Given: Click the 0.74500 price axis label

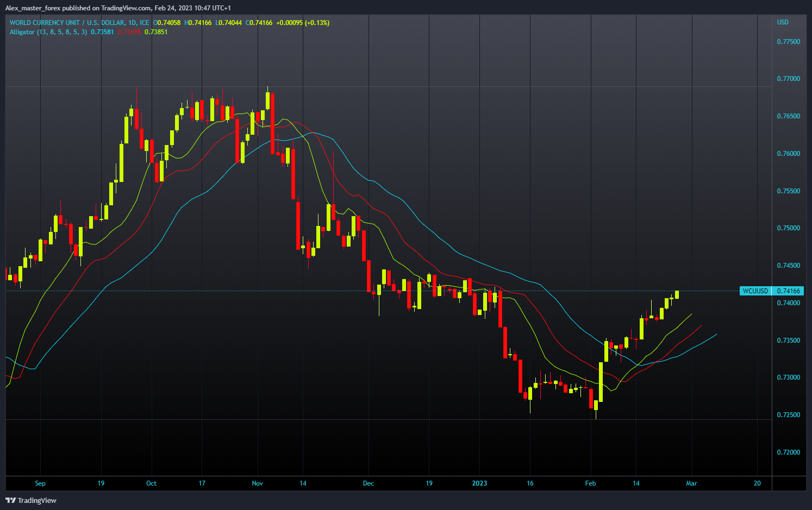Looking at the screenshot, I should click(x=788, y=266).
